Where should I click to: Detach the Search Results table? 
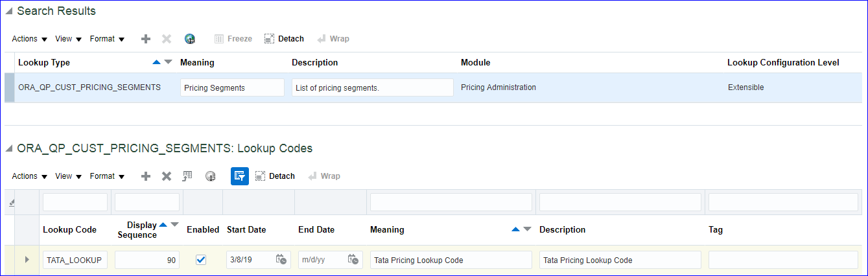tap(284, 39)
